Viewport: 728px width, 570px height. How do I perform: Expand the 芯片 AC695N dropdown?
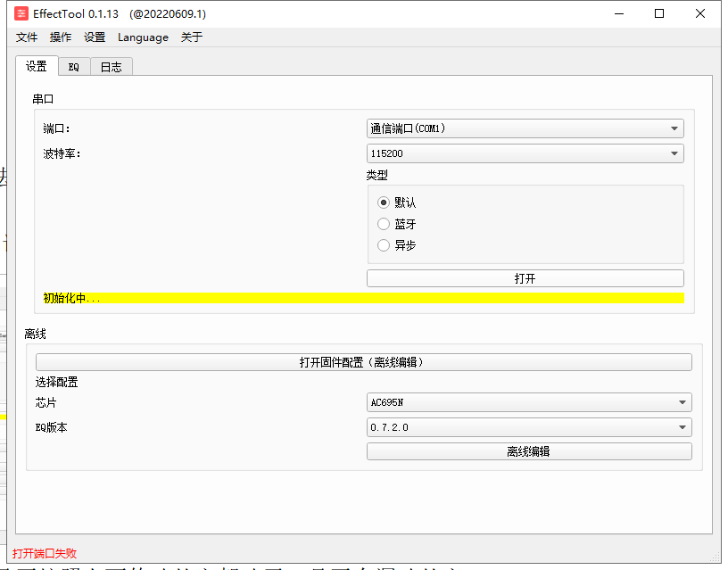pyautogui.click(x=529, y=402)
